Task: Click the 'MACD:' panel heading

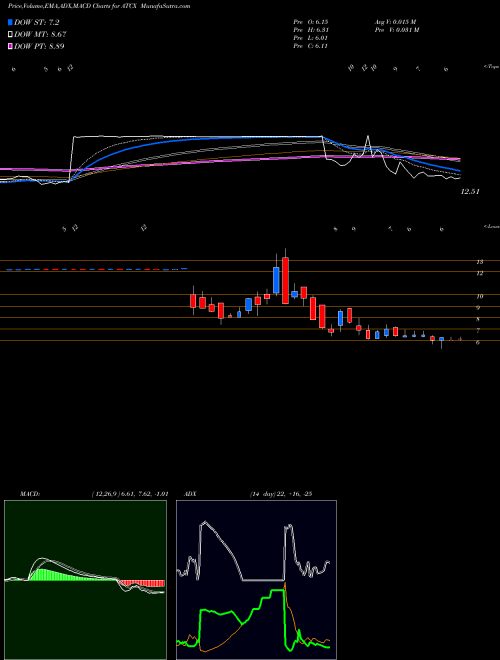Action: click(x=29, y=494)
